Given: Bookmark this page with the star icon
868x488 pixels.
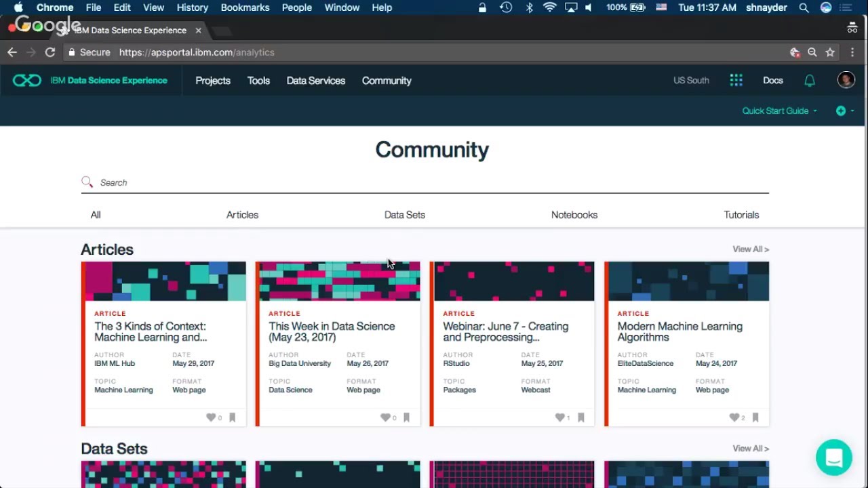Looking at the screenshot, I should 830,52.
